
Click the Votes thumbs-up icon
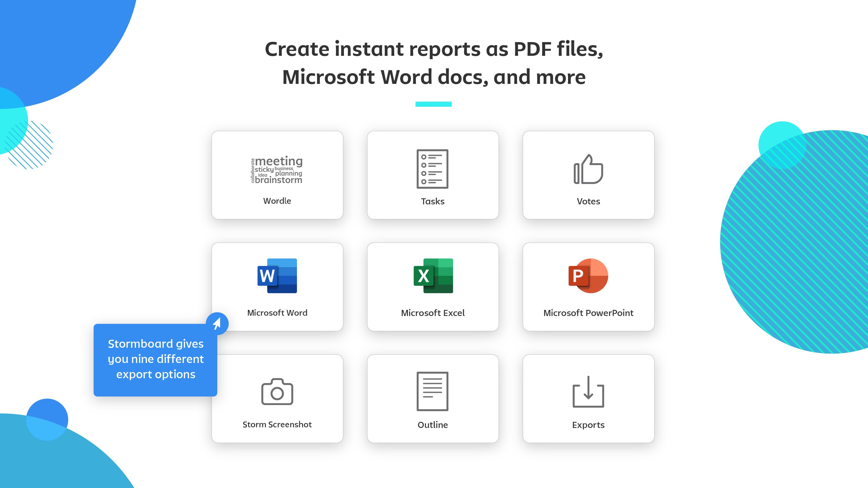point(588,169)
